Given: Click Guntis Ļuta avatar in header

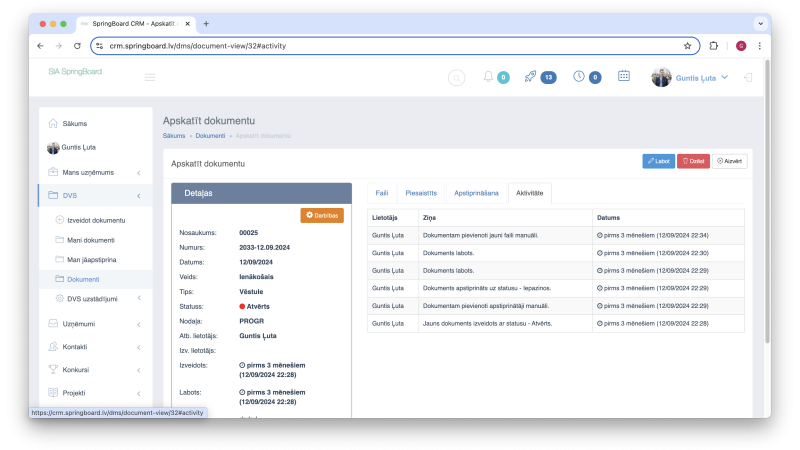Looking at the screenshot, I should pos(661,78).
